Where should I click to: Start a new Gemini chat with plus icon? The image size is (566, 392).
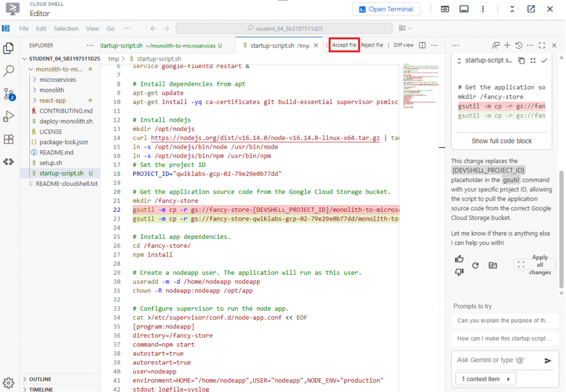pyautogui.click(x=507, y=45)
